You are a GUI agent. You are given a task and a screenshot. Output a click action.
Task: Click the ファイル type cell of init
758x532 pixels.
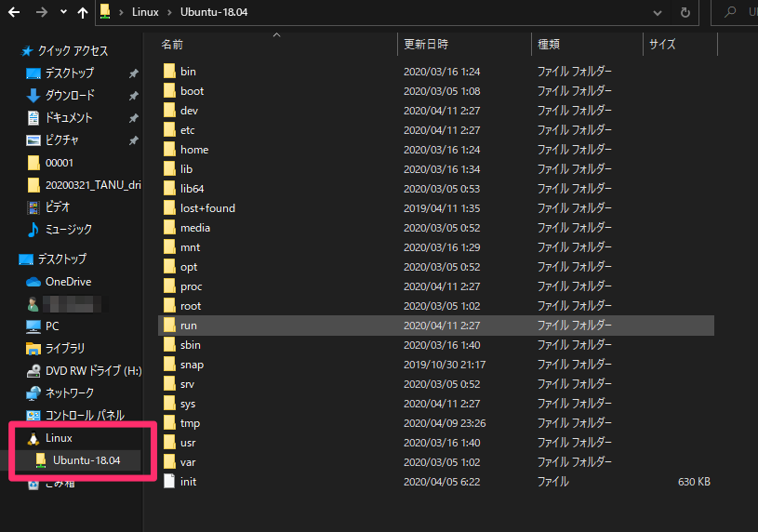553,482
